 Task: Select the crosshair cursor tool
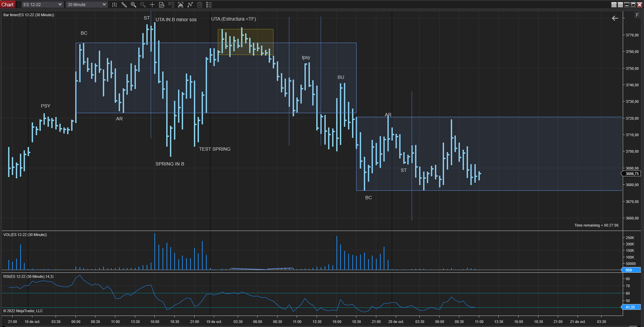(x=152, y=4)
